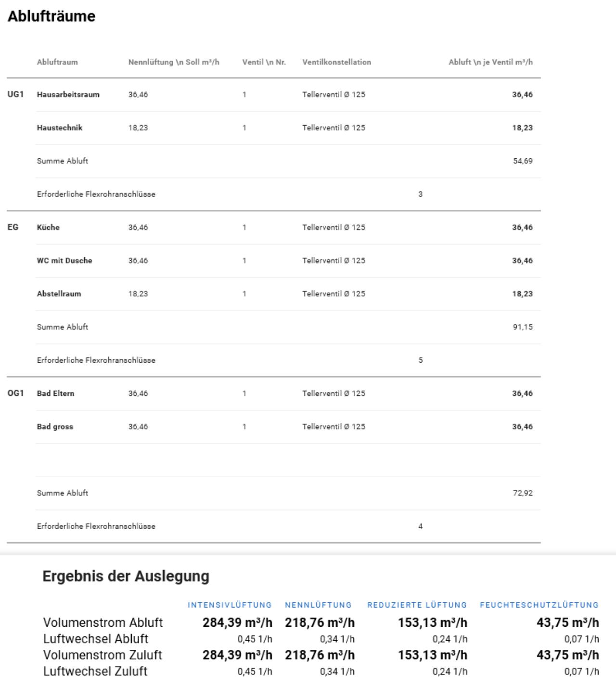Click the Intensivlüftung column label
Screen dimensions: 616x685
(x=230, y=605)
